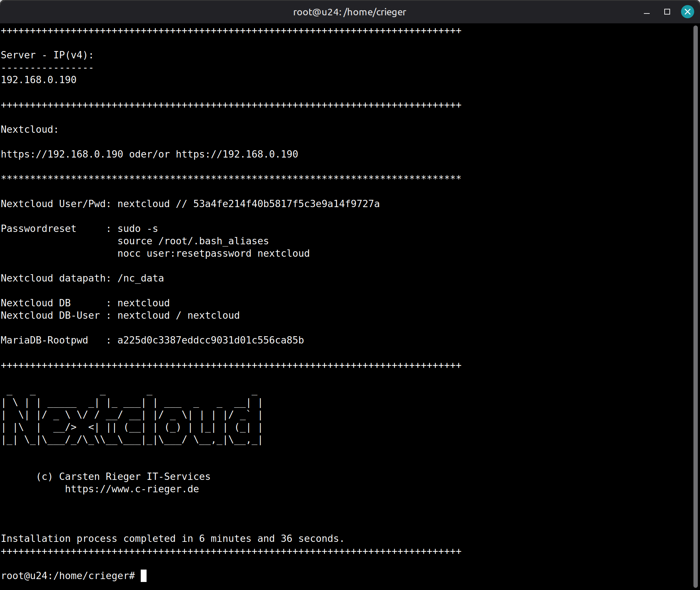This screenshot has width=700, height=590.
Task: Click the MariaDB root password string
Action: pos(211,340)
